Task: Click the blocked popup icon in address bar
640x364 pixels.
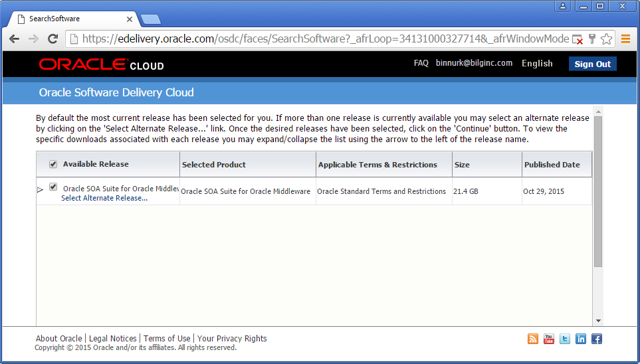Action: 577,39
